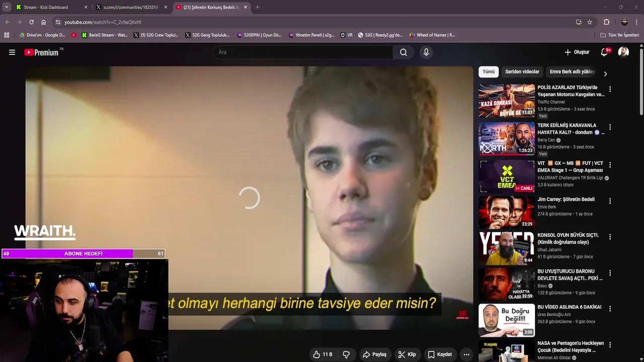The height and width of the screenshot is (362, 644).
Task: Open the Oluştur create menu
Action: [577, 52]
